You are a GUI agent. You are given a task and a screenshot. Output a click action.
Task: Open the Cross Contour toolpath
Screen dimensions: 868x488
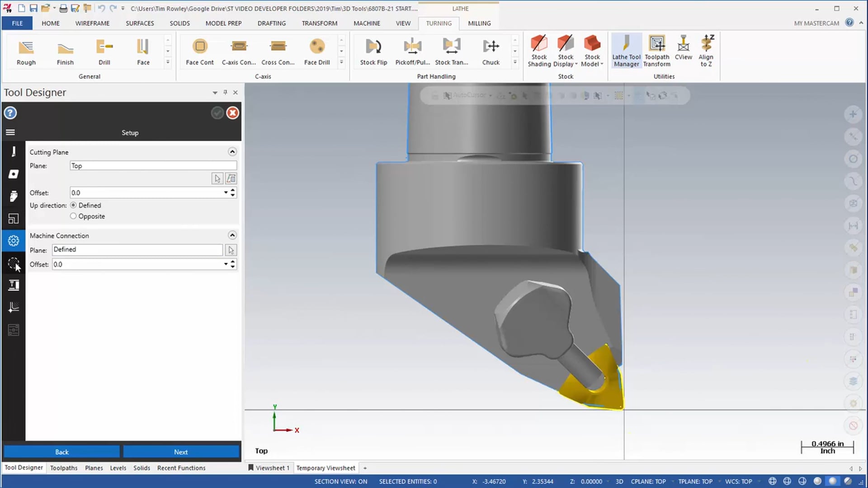[x=278, y=52]
